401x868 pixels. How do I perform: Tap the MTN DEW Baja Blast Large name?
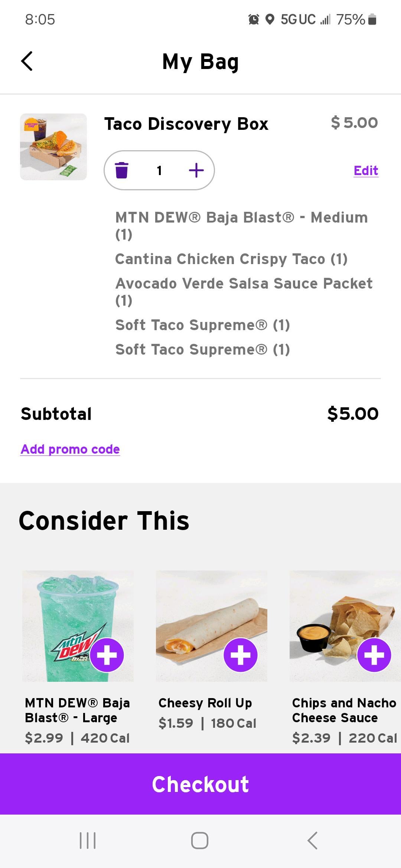77,710
